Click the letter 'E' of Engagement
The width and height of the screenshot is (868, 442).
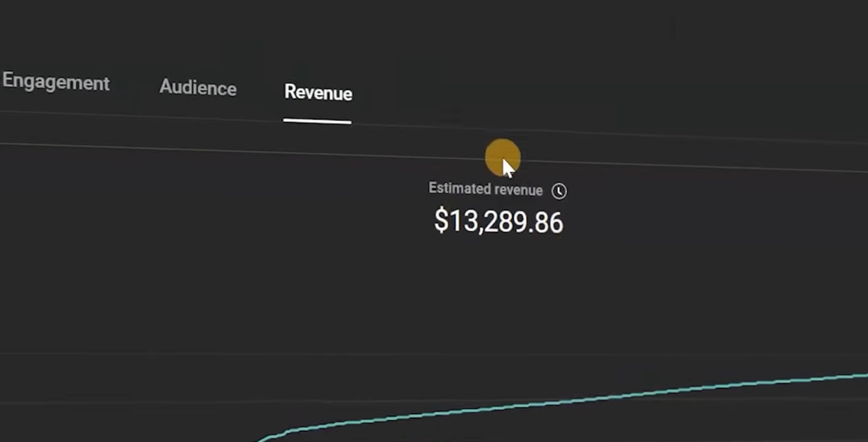[8, 79]
